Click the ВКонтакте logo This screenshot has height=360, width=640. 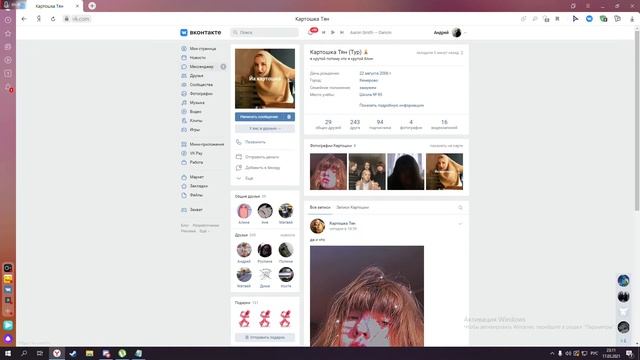(x=200, y=32)
